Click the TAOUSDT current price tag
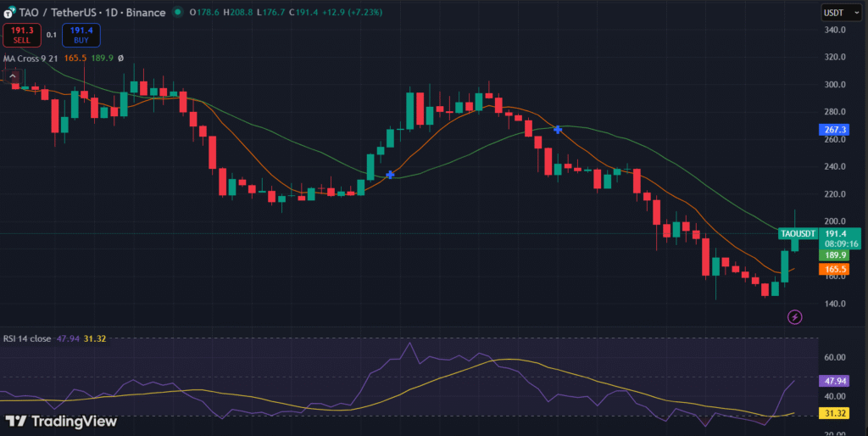868x436 pixels. (798, 233)
